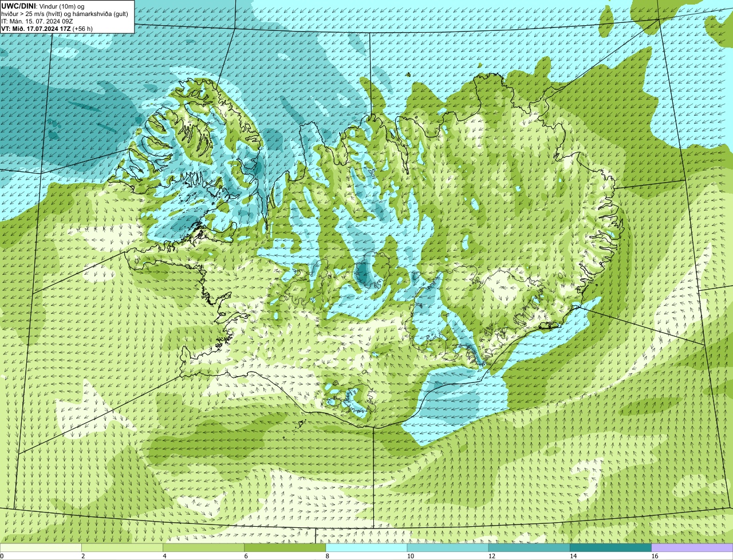
Task: Click the "16" legend scale label
Action: 655,556
